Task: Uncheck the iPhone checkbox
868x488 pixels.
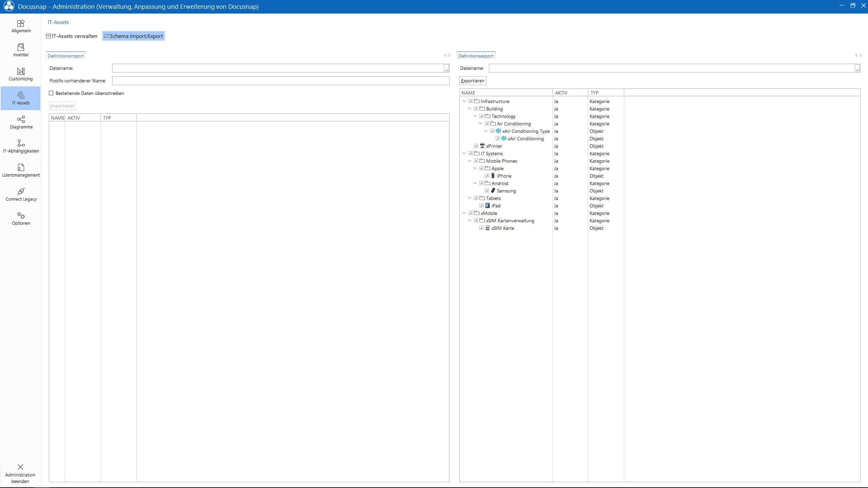Action: click(x=487, y=176)
